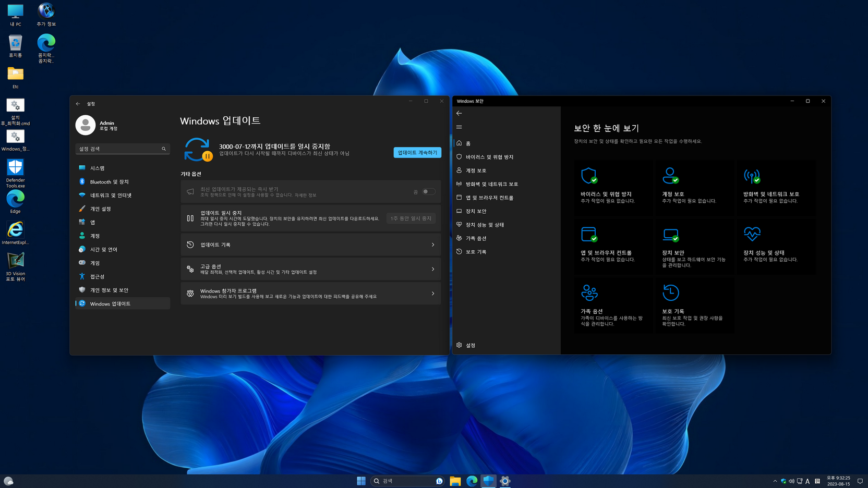Open 앱 및 브라우저 컨트롤 sidebar item
Screen dimensions: 868x488
tap(506, 198)
